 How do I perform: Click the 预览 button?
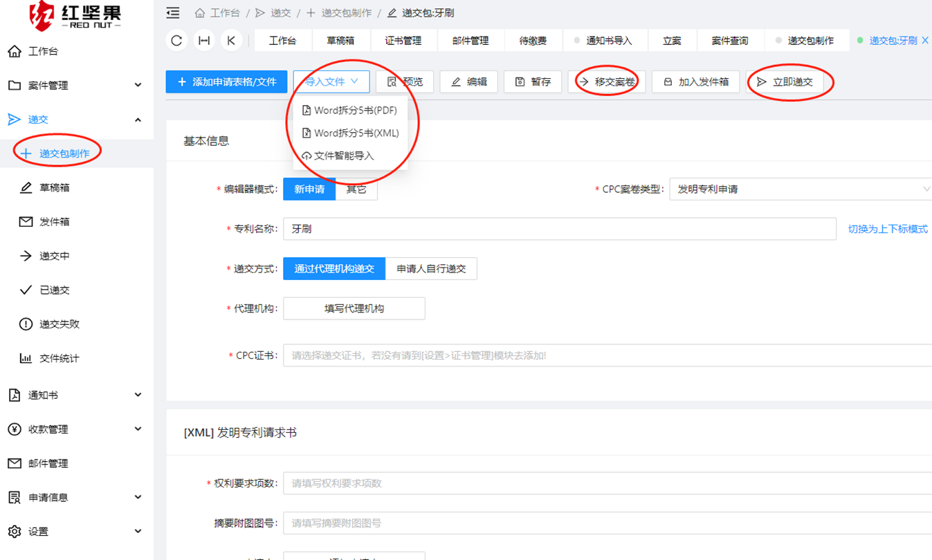[x=405, y=82]
